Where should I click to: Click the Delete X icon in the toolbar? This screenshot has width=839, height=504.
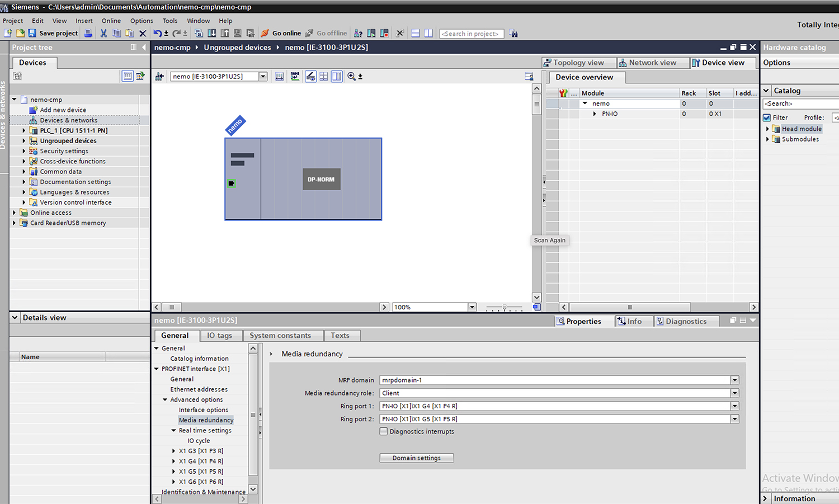[143, 33]
